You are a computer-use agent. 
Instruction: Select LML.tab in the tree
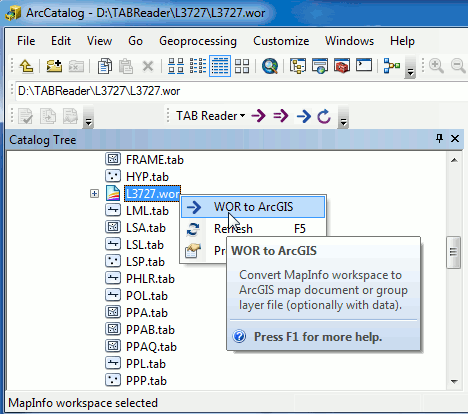coord(147,211)
